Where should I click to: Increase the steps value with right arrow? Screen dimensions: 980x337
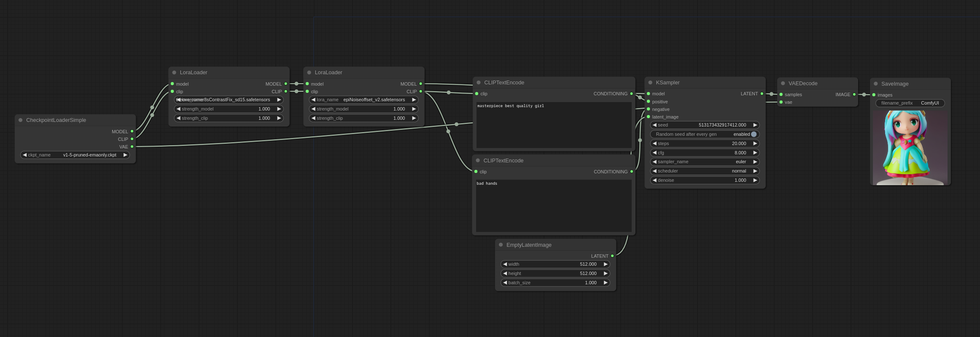755,144
